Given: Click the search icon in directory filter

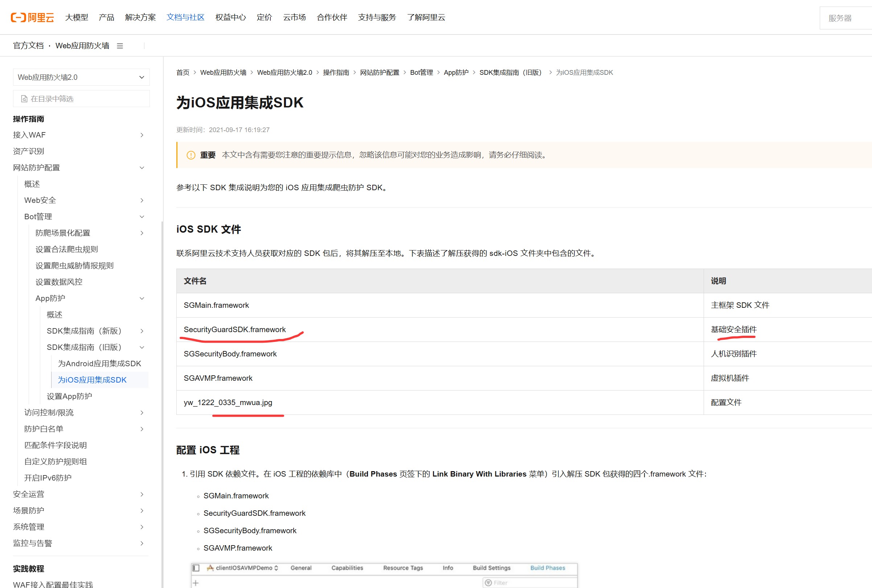Looking at the screenshot, I should tap(24, 99).
